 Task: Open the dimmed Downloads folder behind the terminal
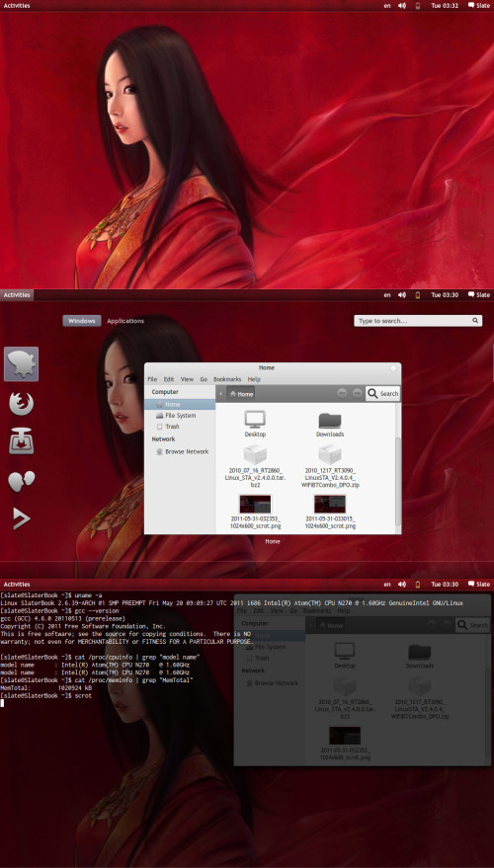(x=419, y=656)
